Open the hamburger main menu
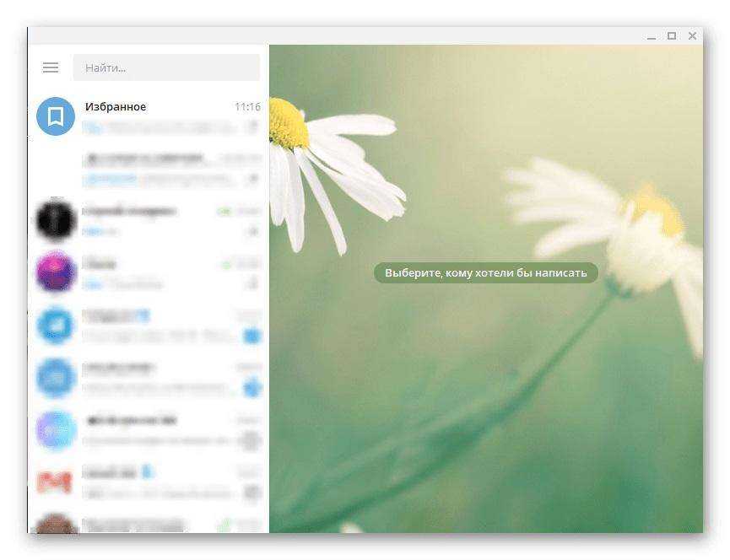The height and width of the screenshot is (560, 730). pos(51,67)
